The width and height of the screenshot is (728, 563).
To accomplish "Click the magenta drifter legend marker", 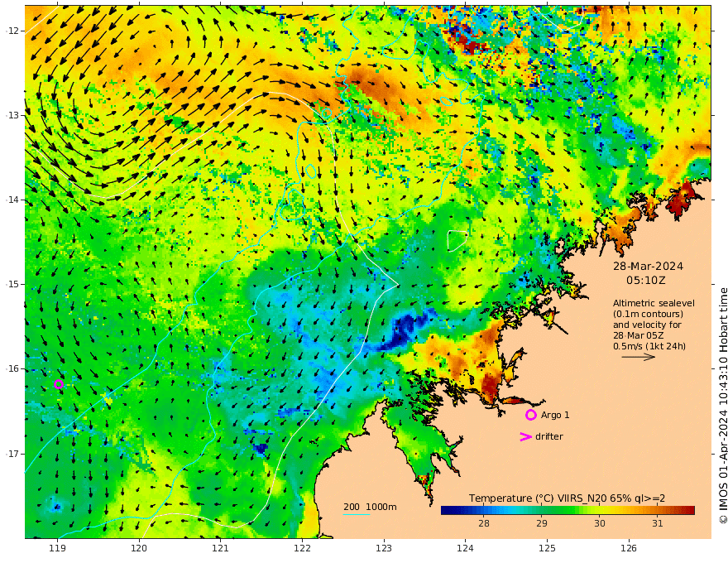I will (x=525, y=436).
